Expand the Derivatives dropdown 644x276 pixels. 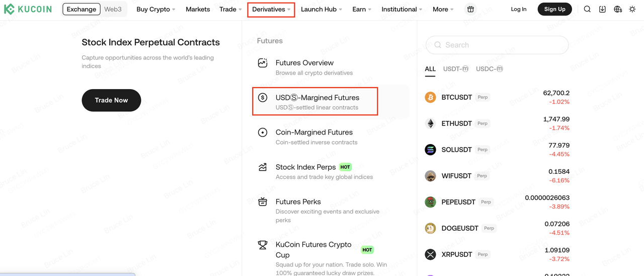point(271,9)
